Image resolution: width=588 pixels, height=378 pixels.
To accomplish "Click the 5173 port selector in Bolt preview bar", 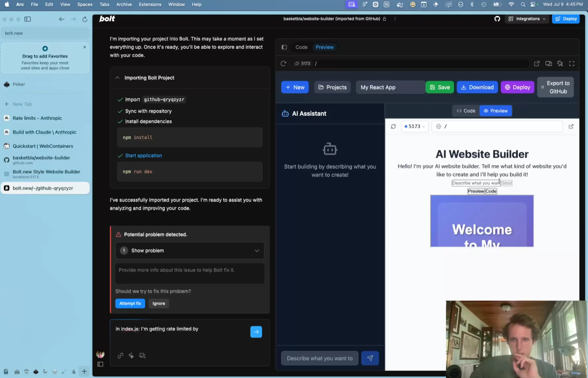I will (302, 64).
